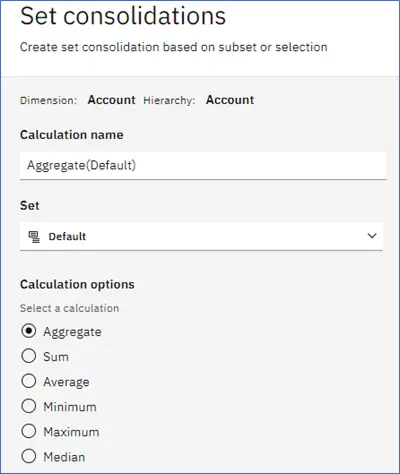Choose the Sum calculation option
Viewport: 400px width, 474px height.
pyautogui.click(x=29, y=356)
